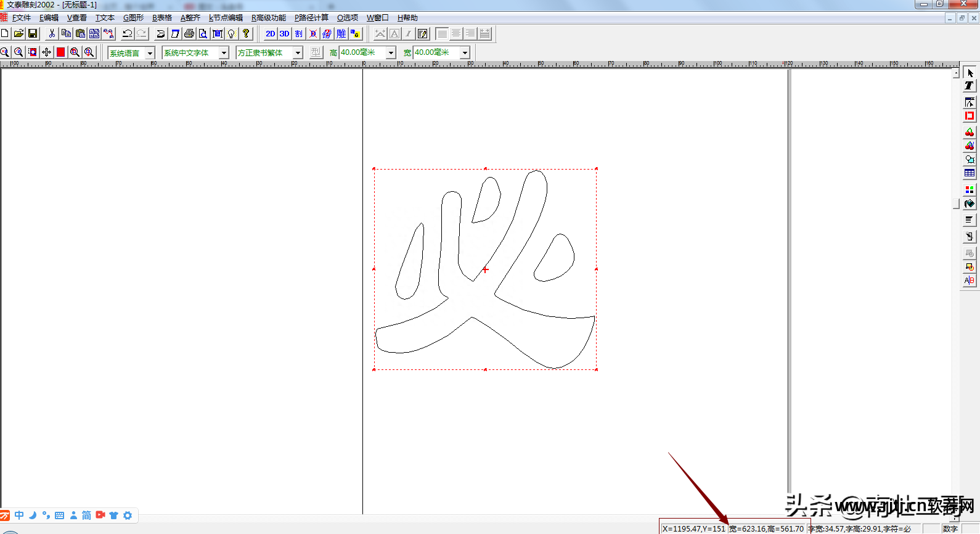Viewport: 980px width, 534px height.
Task: Open the four-color palette tool
Action: pos(970,189)
